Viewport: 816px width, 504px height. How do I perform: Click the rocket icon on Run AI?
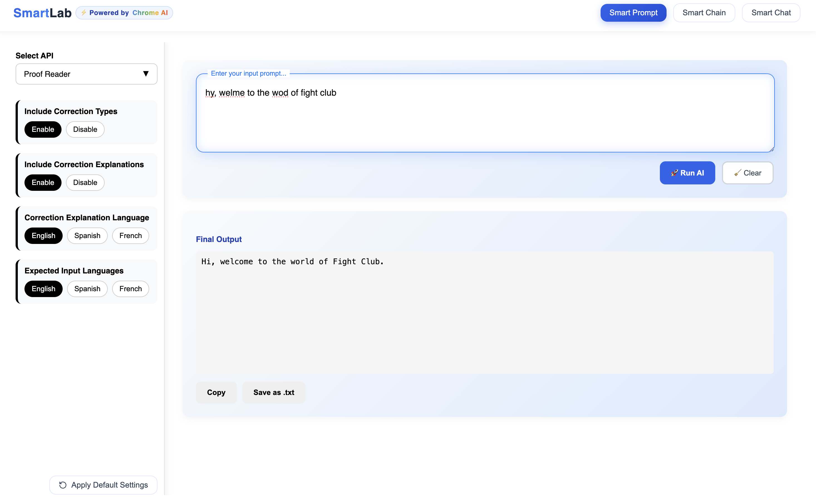click(674, 173)
